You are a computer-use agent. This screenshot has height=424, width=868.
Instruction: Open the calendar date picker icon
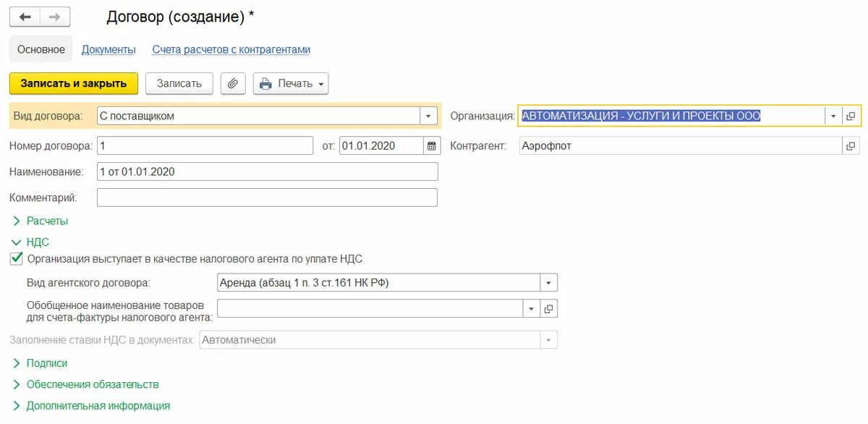432,146
